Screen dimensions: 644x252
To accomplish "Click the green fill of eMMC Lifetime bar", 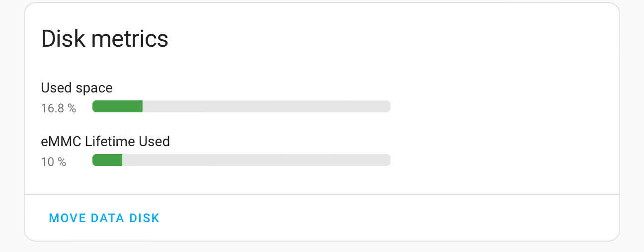I will point(107,160).
